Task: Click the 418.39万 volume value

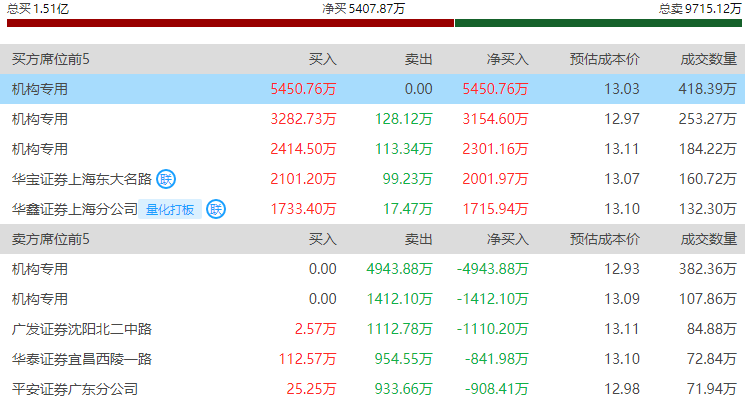Action: click(x=707, y=89)
